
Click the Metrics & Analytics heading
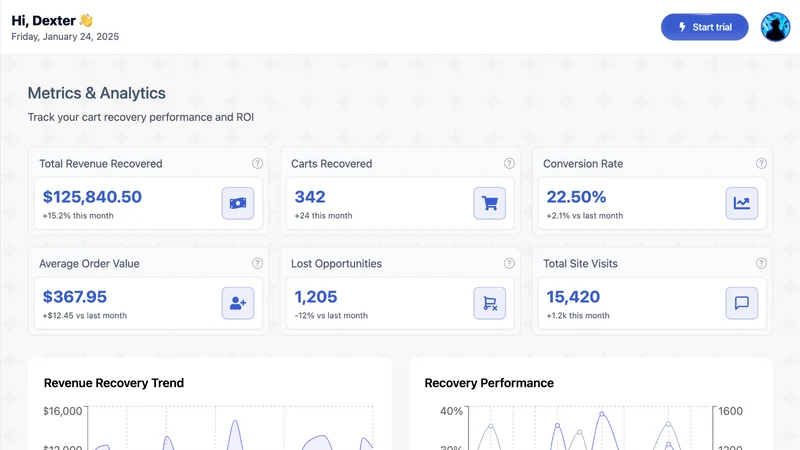point(96,93)
